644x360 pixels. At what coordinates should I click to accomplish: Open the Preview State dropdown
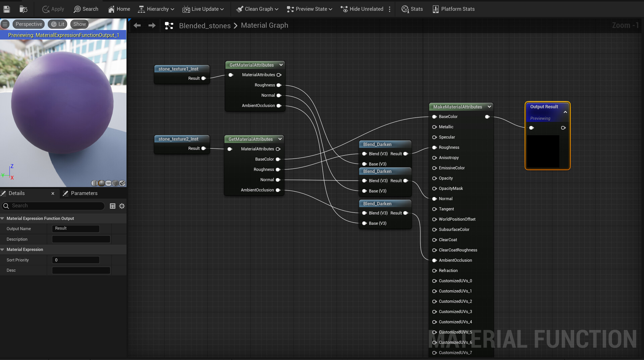[x=310, y=9]
